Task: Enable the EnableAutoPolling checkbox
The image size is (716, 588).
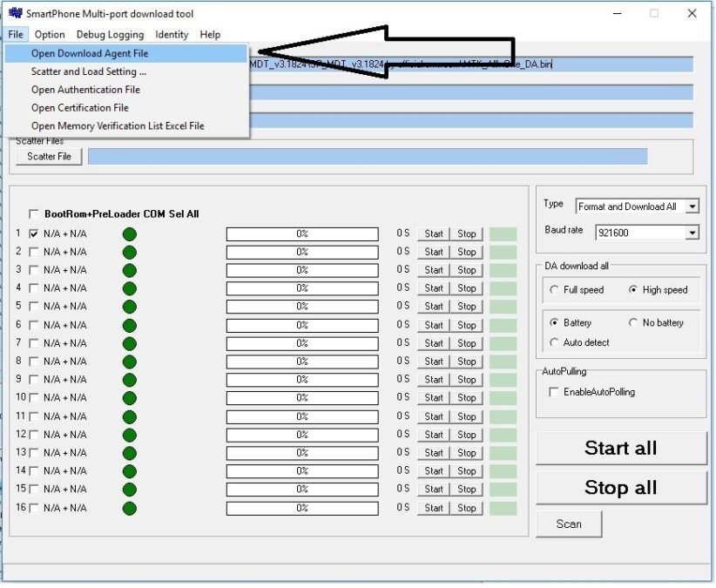Action: coord(554,393)
